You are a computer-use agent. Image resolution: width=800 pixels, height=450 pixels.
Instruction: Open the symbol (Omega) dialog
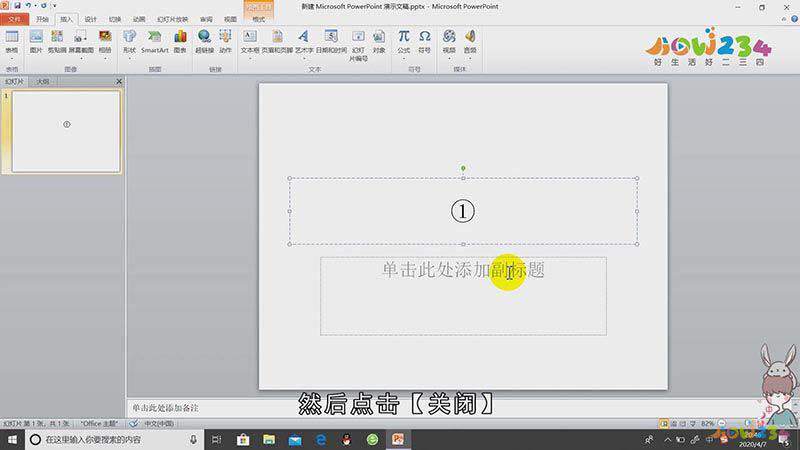[x=424, y=42]
